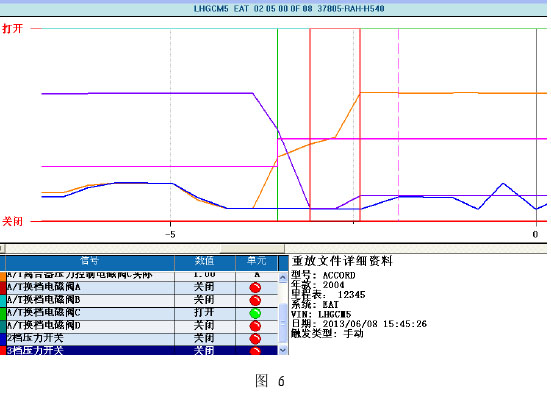This screenshot has width=551, height=398.
Task: Sort by the 单元 column header
Action: (x=257, y=261)
